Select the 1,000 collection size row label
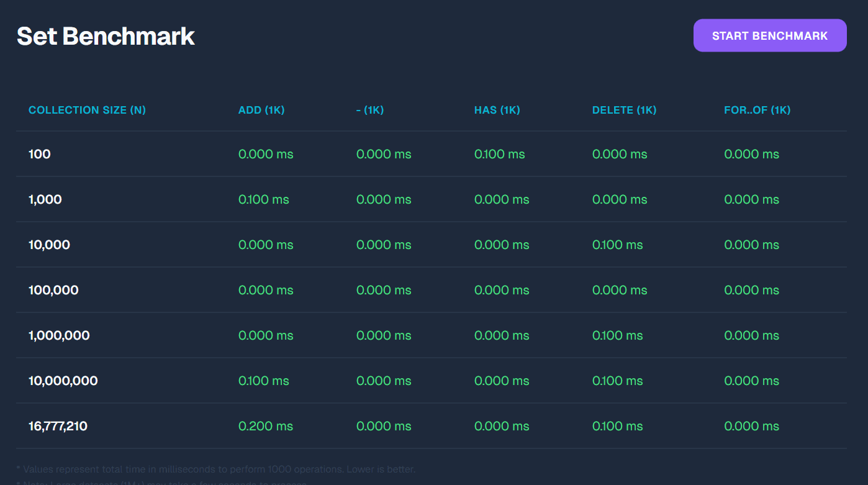Image resolution: width=868 pixels, height=485 pixels. pyautogui.click(x=45, y=199)
